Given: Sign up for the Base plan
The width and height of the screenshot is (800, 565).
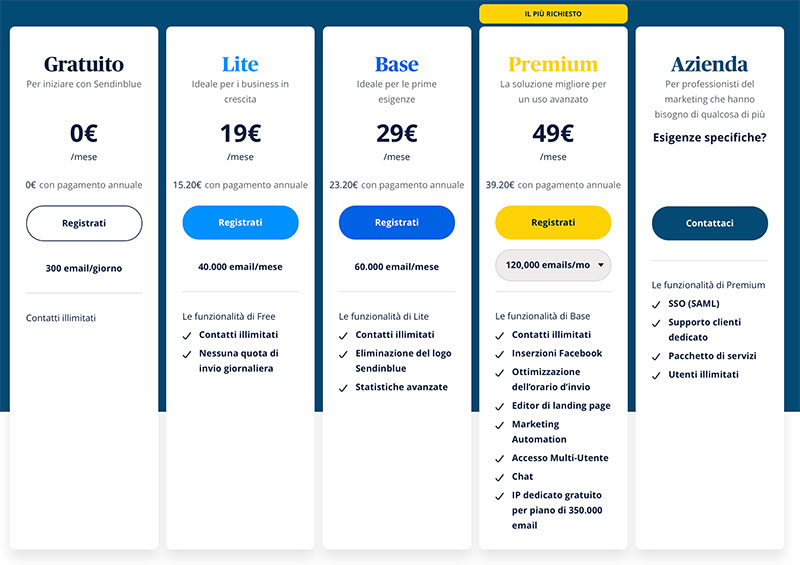Looking at the screenshot, I should coord(396,223).
